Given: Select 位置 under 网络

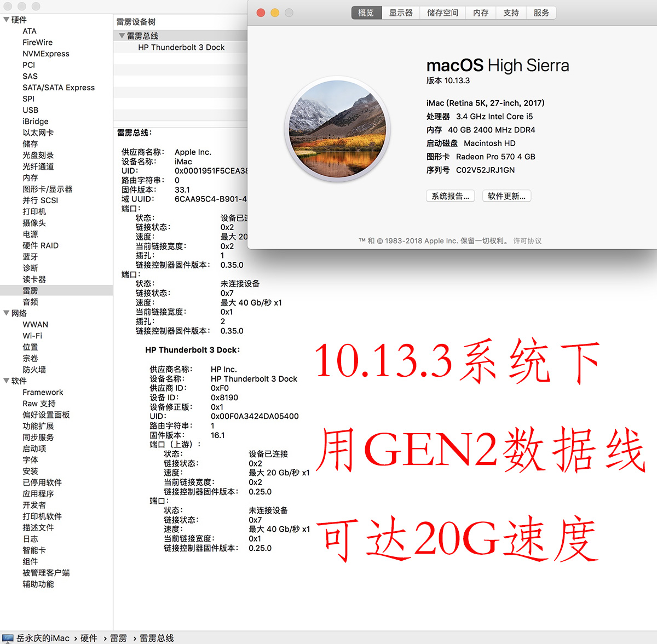Looking at the screenshot, I should click(x=30, y=347).
